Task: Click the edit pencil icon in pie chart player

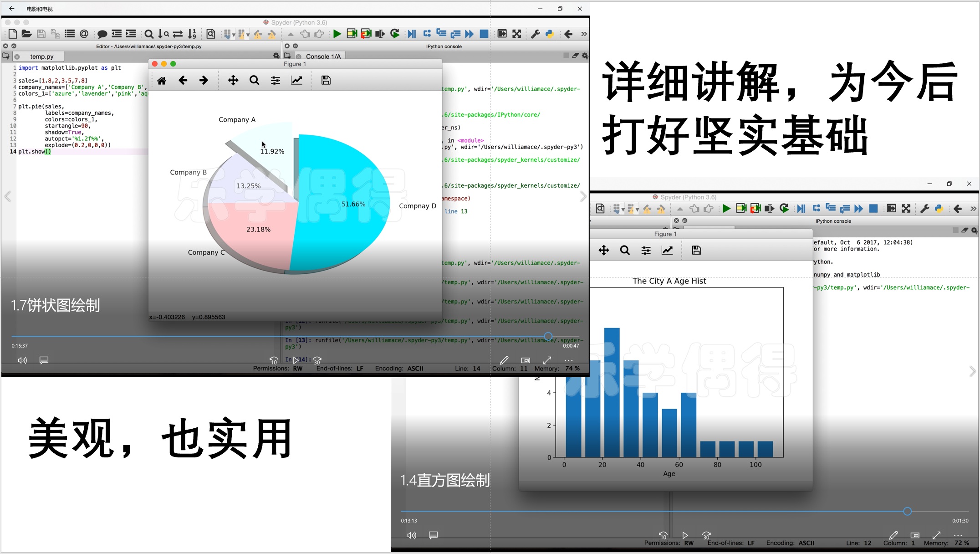Action: pyautogui.click(x=504, y=360)
